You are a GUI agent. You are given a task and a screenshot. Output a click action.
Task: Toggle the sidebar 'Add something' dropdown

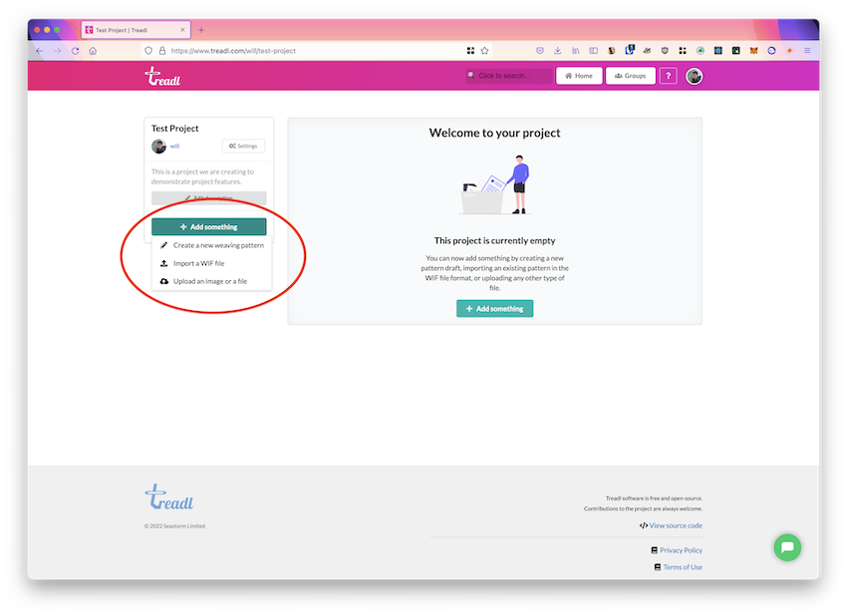coord(209,227)
